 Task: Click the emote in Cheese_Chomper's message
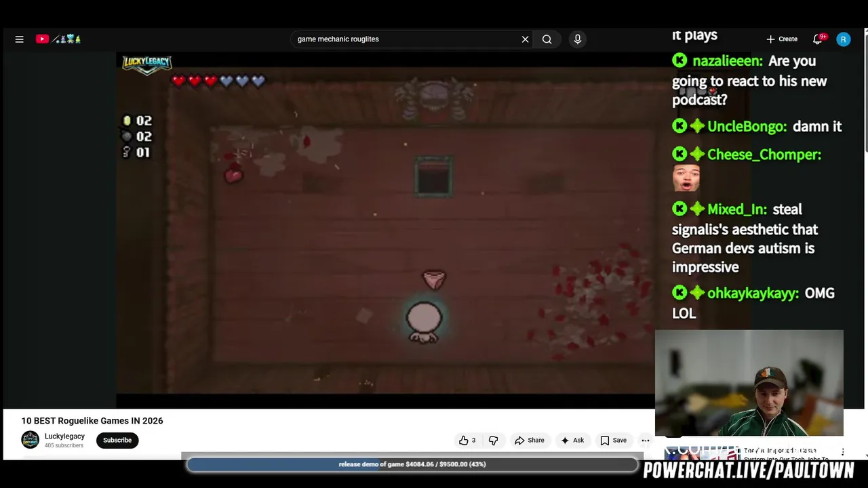click(x=686, y=178)
